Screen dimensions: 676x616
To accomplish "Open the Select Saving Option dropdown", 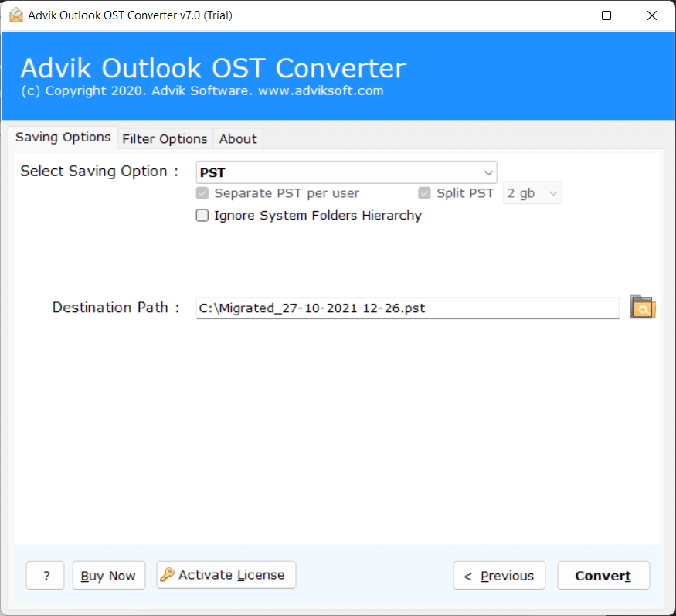I will tap(346, 172).
